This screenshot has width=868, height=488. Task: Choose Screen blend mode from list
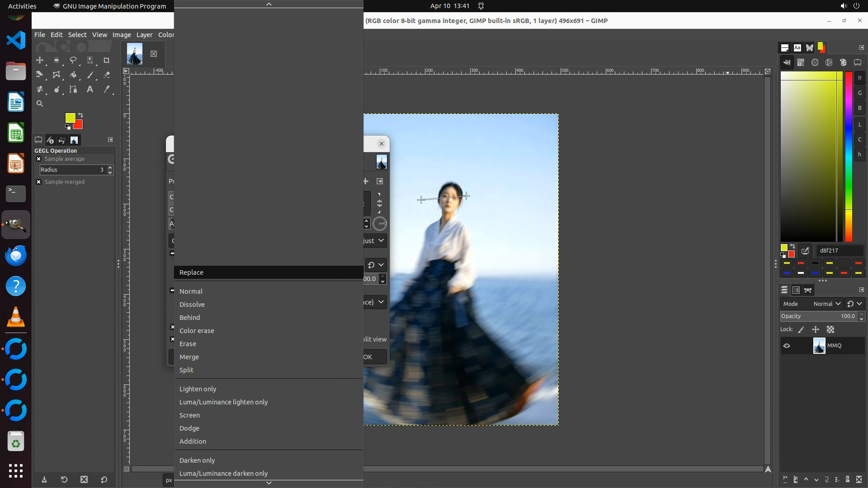pos(189,415)
